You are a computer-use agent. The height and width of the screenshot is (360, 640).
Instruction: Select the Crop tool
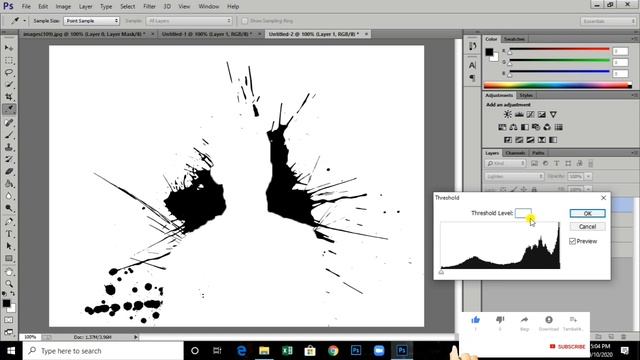(x=9, y=97)
